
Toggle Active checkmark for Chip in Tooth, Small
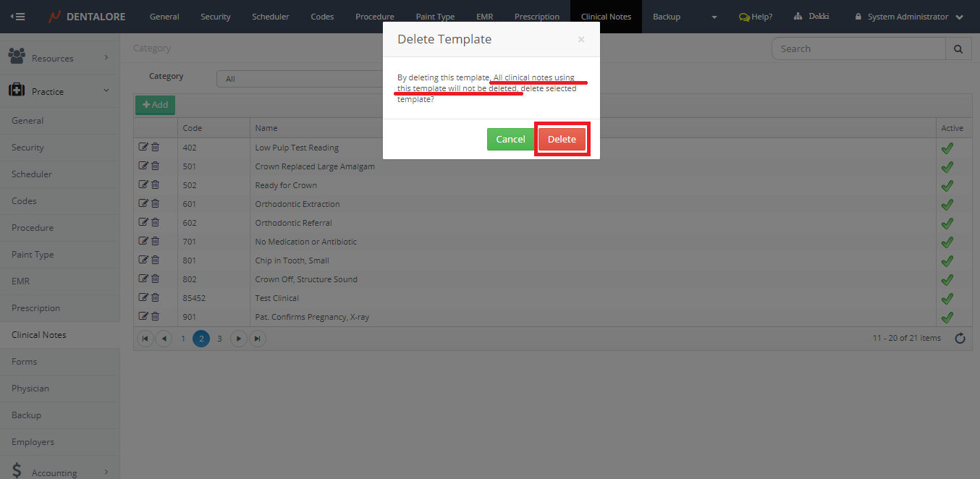946,260
